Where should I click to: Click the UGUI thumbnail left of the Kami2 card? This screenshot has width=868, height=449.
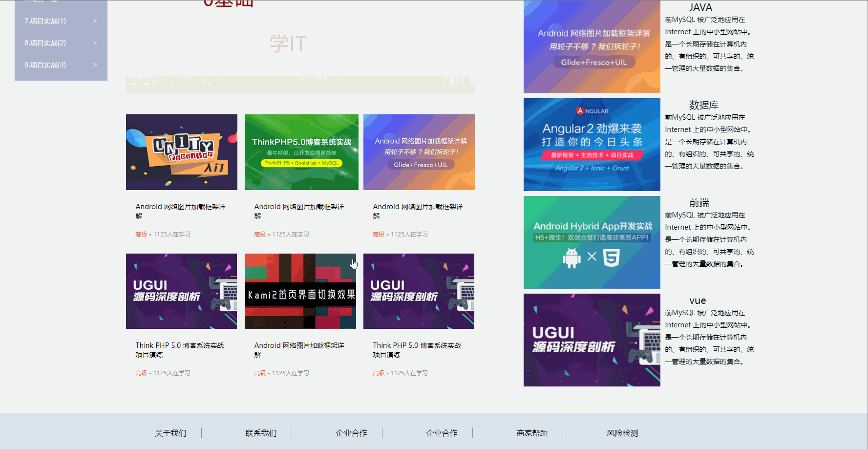tap(181, 291)
